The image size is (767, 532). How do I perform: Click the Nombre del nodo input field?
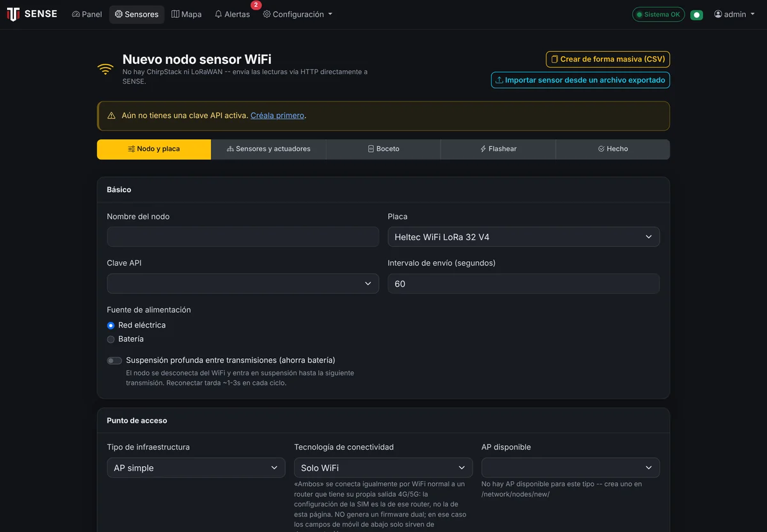point(243,237)
